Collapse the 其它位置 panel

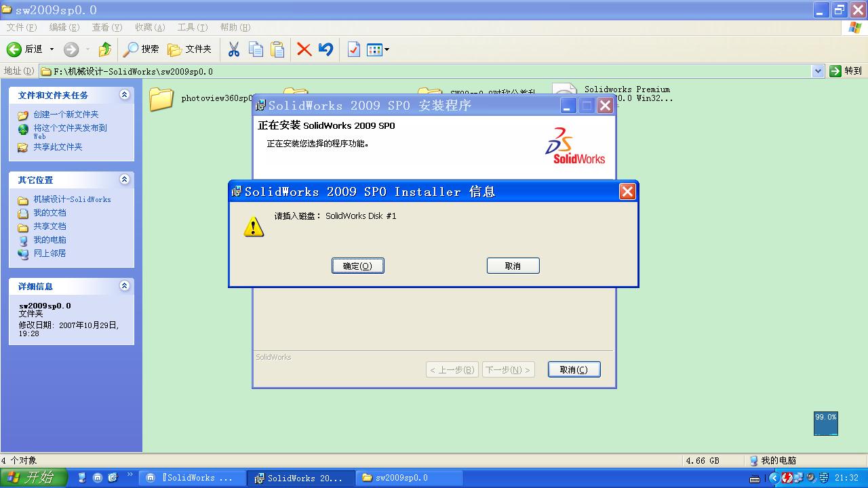click(x=124, y=180)
